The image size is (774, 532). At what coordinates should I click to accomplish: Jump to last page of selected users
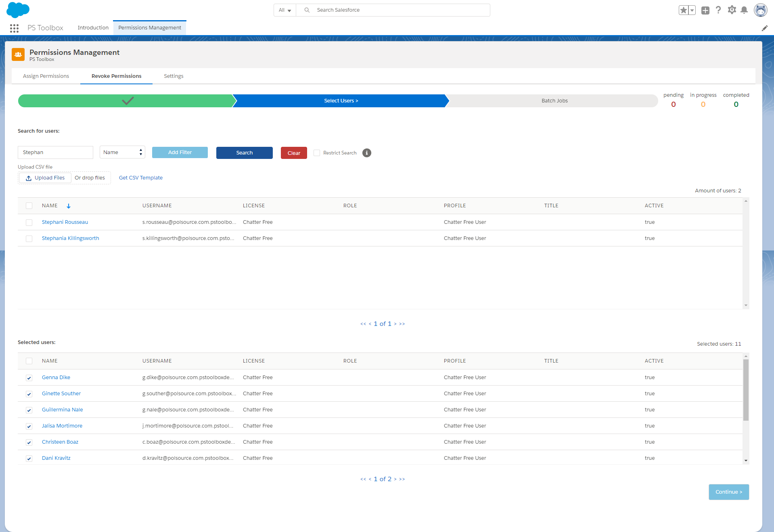pyautogui.click(x=402, y=479)
